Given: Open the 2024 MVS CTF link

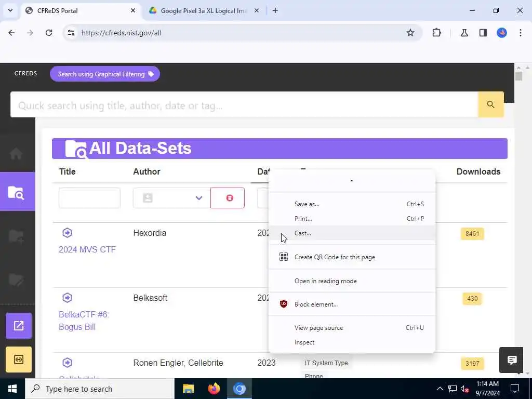Looking at the screenshot, I should tap(87, 249).
